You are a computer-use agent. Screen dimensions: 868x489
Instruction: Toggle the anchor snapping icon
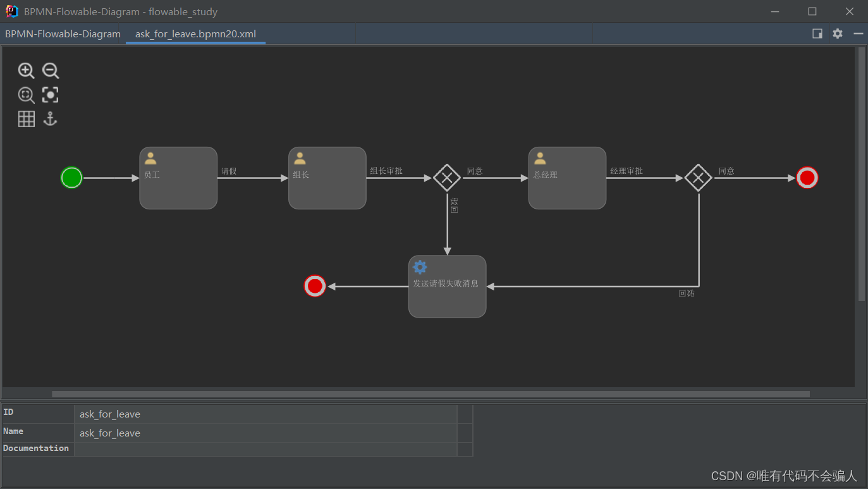[x=51, y=119]
